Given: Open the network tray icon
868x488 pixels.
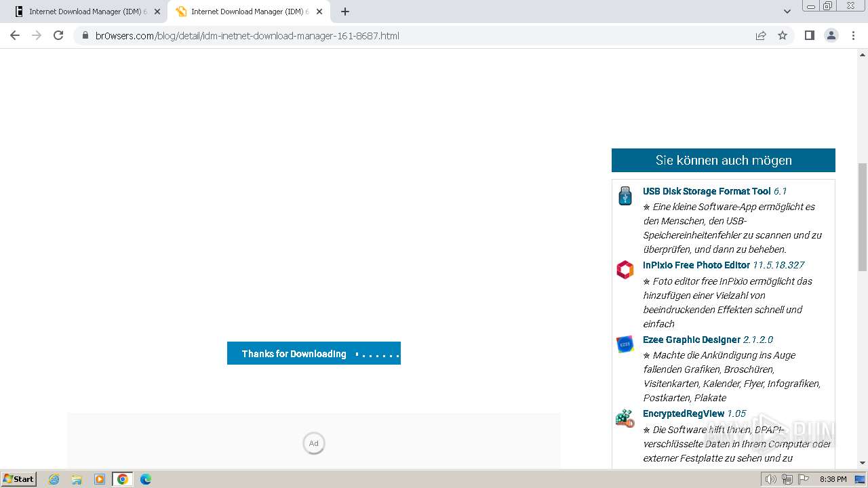Looking at the screenshot, I should (x=787, y=479).
